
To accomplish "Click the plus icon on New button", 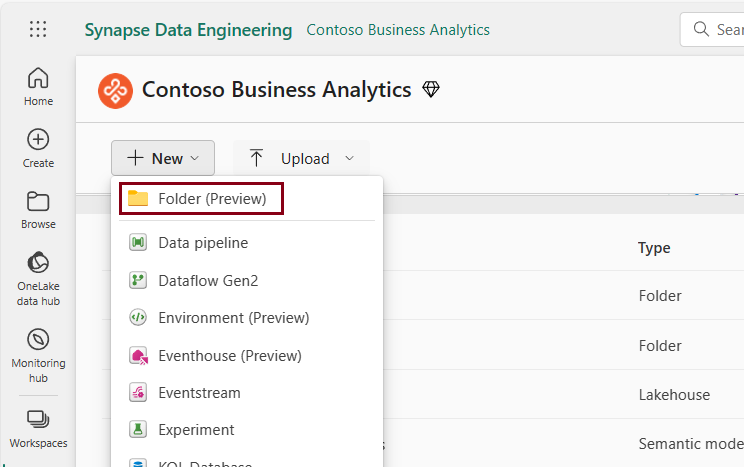I will tap(135, 158).
